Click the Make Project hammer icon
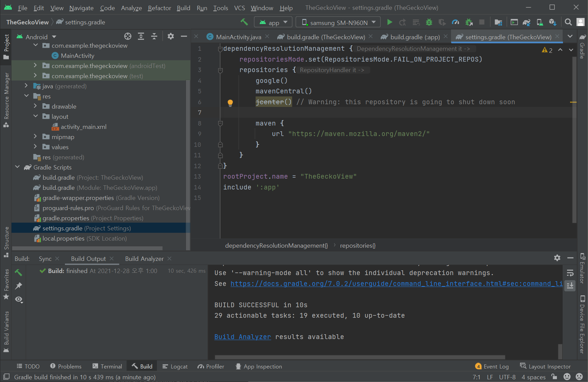 (244, 22)
